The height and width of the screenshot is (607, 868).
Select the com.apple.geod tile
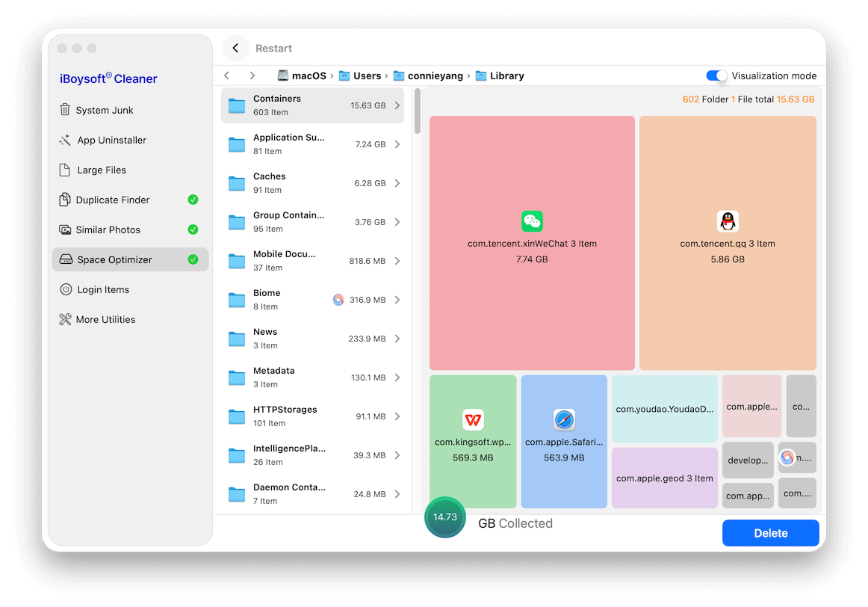pyautogui.click(x=664, y=478)
